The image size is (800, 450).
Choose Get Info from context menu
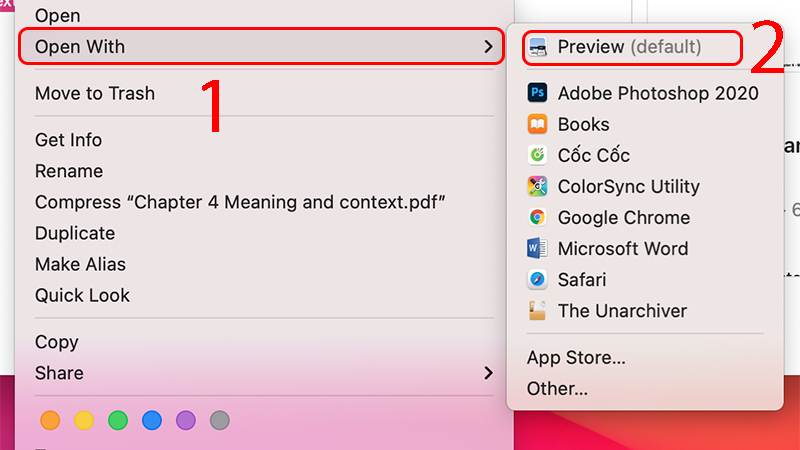68,140
